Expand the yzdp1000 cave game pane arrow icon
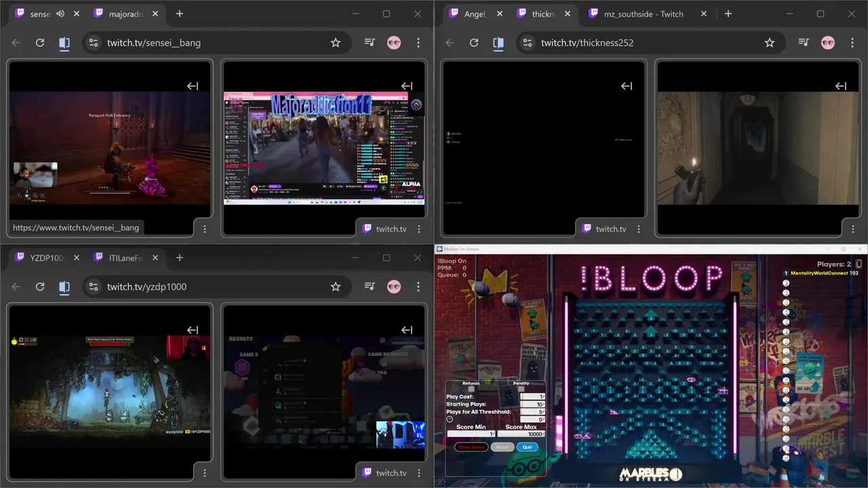The width and height of the screenshot is (868, 488). click(x=193, y=330)
